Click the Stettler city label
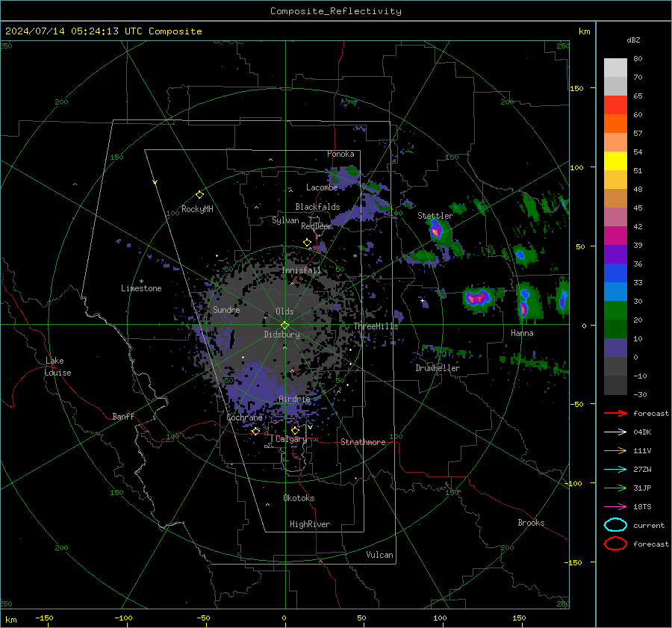This screenshot has height=628, width=672. coord(435,216)
